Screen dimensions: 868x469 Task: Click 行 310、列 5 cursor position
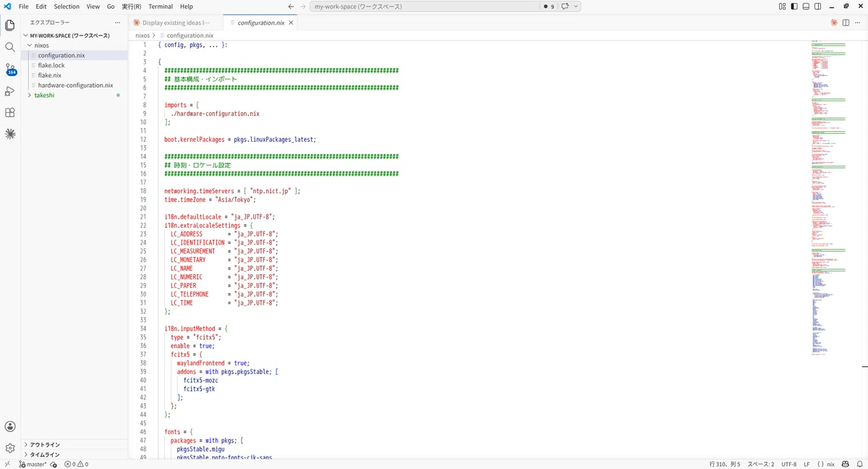click(x=725, y=464)
